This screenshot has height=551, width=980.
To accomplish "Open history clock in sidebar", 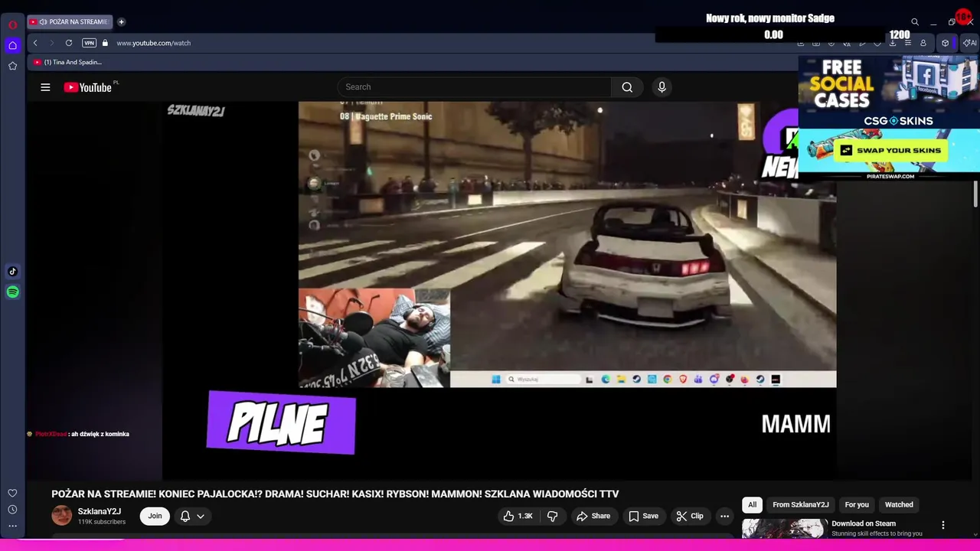I will coord(12,510).
